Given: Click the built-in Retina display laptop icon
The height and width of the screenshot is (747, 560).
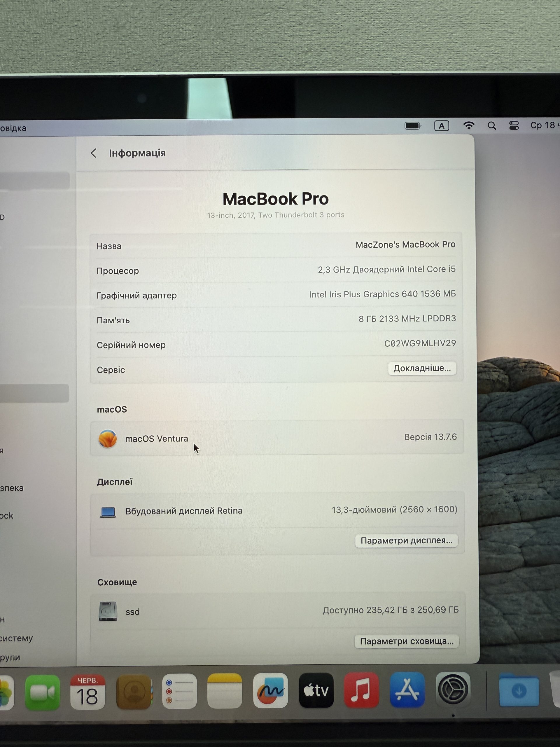Looking at the screenshot, I should point(108,512).
